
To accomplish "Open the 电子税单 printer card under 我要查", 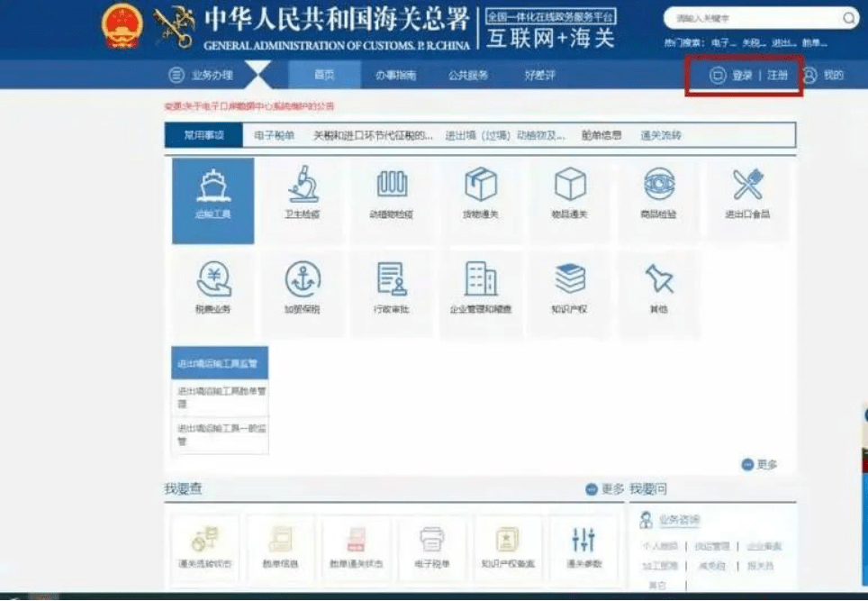I will [432, 547].
